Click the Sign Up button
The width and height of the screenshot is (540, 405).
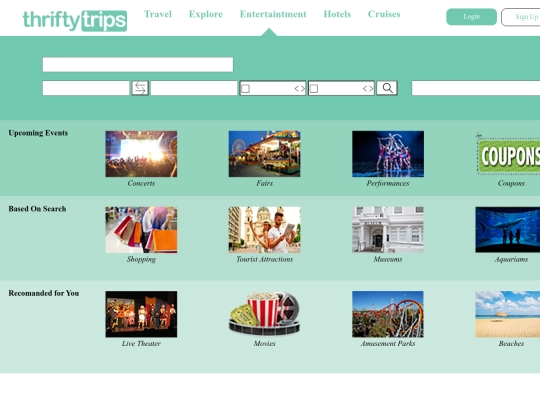[521, 17]
